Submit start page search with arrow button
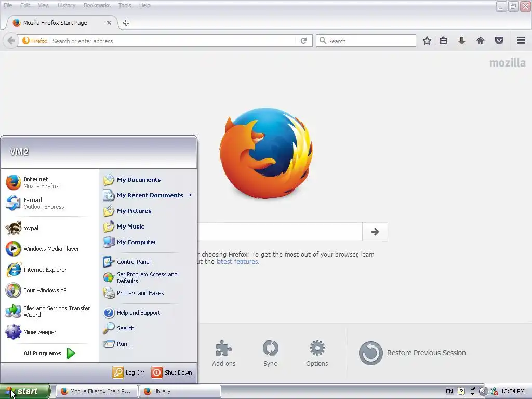The image size is (532, 399). 375,232
